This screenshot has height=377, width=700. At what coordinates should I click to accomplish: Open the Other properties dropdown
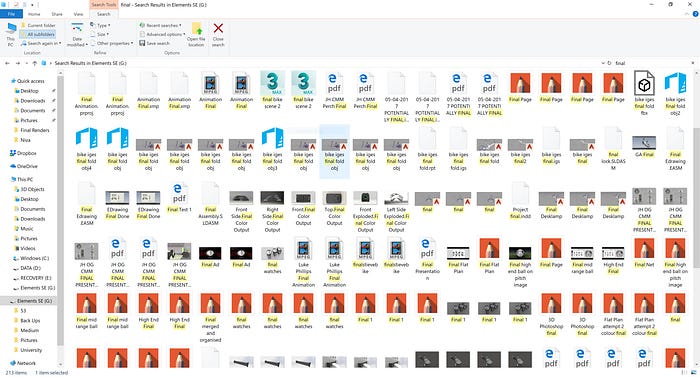click(x=112, y=43)
